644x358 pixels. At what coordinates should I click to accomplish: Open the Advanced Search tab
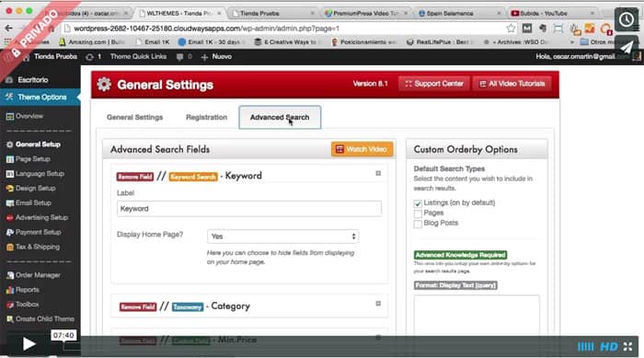click(280, 117)
